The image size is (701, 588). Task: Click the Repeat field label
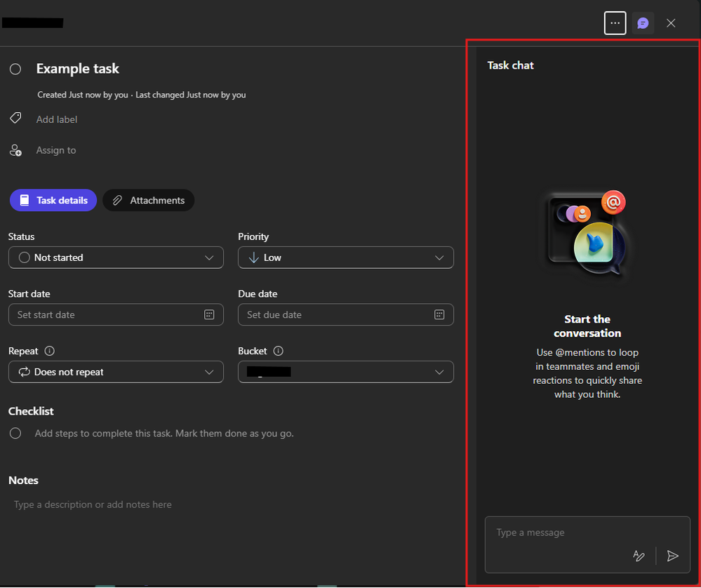coord(23,351)
